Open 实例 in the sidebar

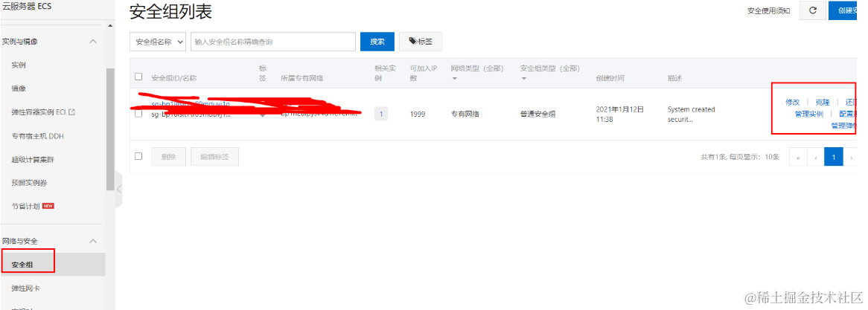pyautogui.click(x=19, y=65)
